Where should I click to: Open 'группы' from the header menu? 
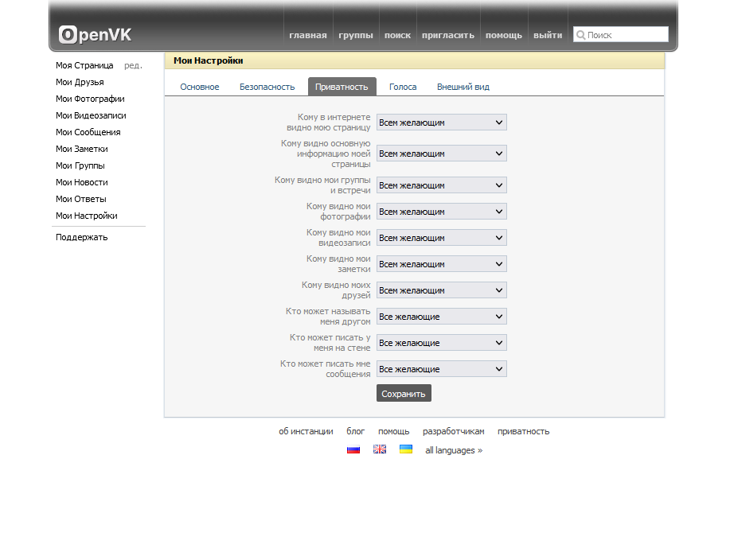tap(355, 35)
